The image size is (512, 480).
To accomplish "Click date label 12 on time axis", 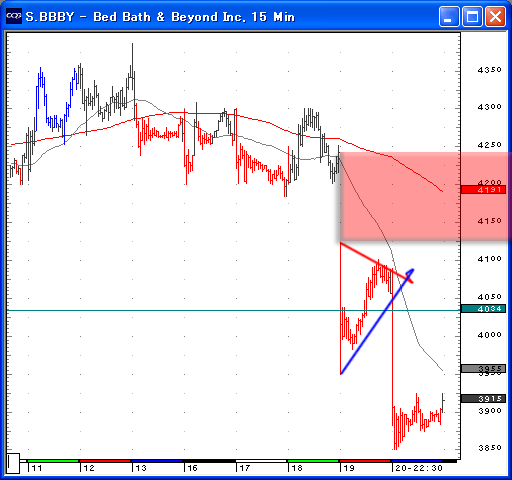I will [x=89, y=468].
